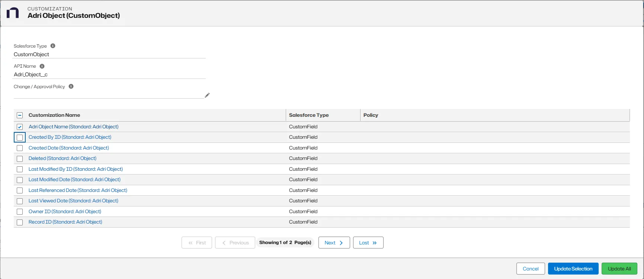Jump to the Last page

[368, 243]
